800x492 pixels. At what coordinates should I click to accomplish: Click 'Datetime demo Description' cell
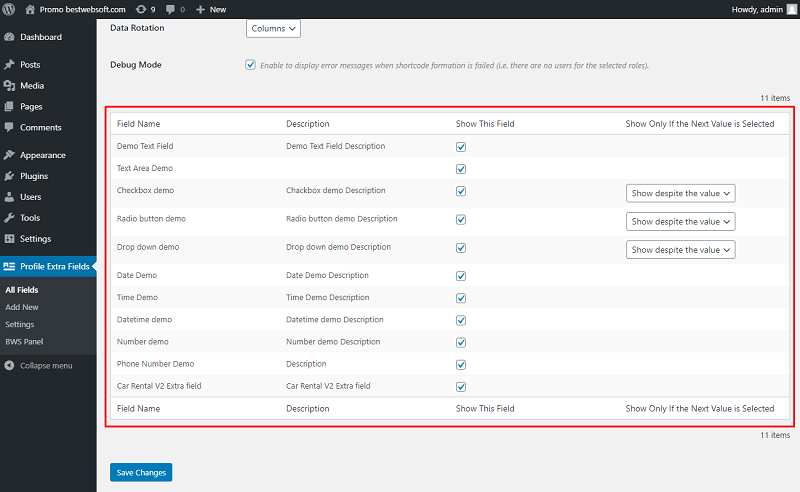pyautogui.click(x=335, y=319)
